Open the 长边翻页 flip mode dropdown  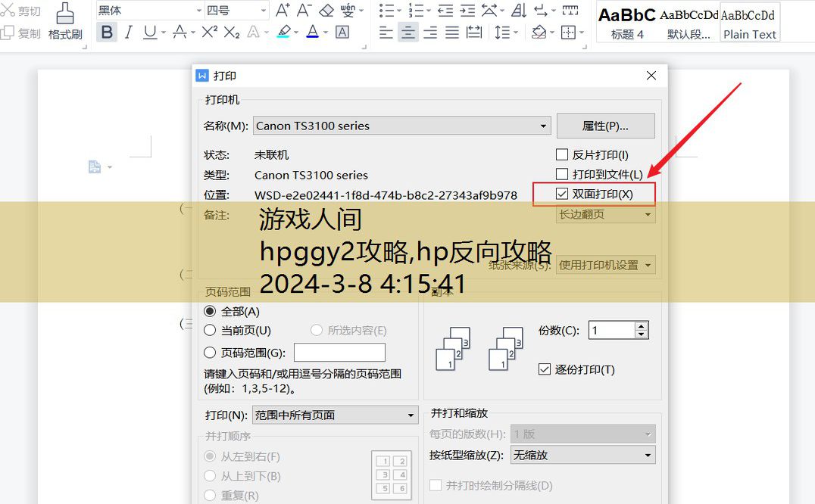tap(605, 214)
